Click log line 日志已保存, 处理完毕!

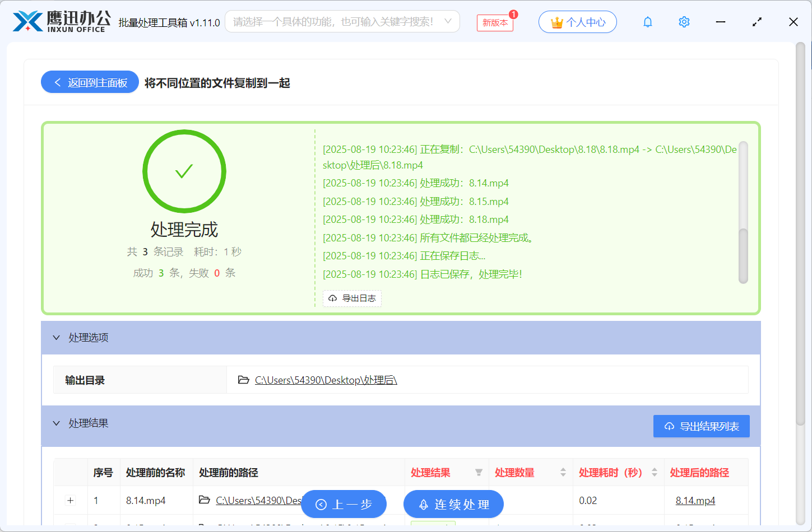[423, 274]
